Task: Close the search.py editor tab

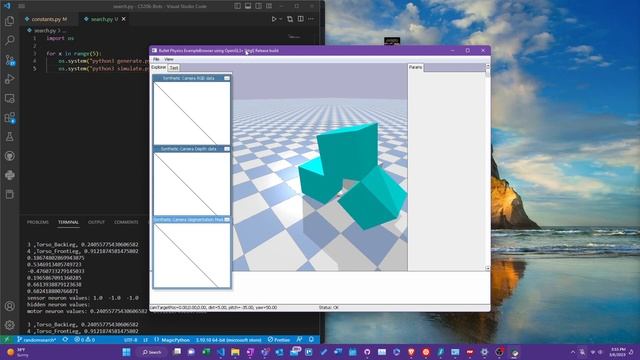Action: click(x=124, y=19)
